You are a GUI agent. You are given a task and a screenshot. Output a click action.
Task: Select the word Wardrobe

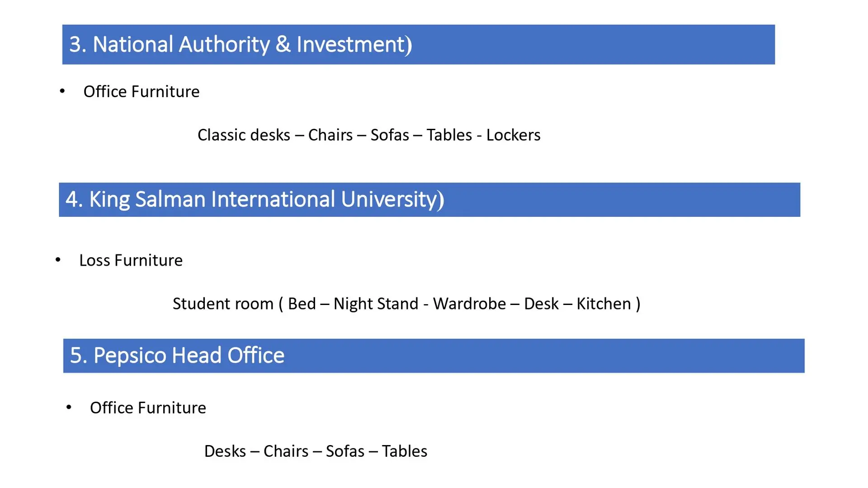[469, 304]
